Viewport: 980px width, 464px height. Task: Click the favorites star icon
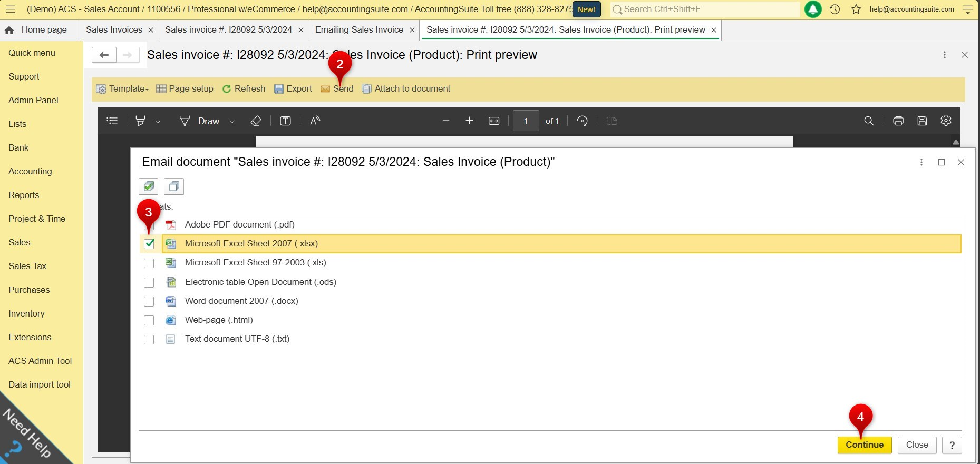pyautogui.click(x=856, y=9)
